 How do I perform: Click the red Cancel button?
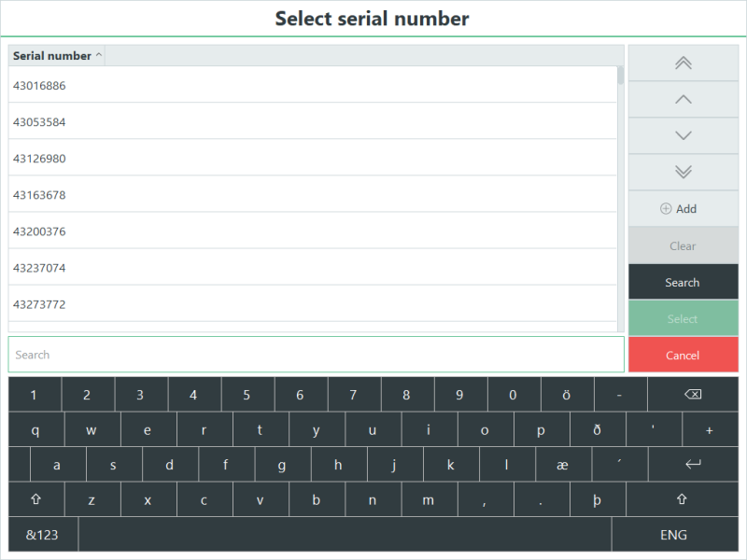[684, 356]
